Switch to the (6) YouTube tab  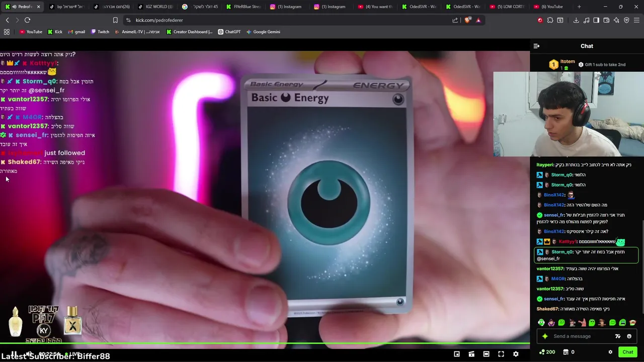click(551, 7)
